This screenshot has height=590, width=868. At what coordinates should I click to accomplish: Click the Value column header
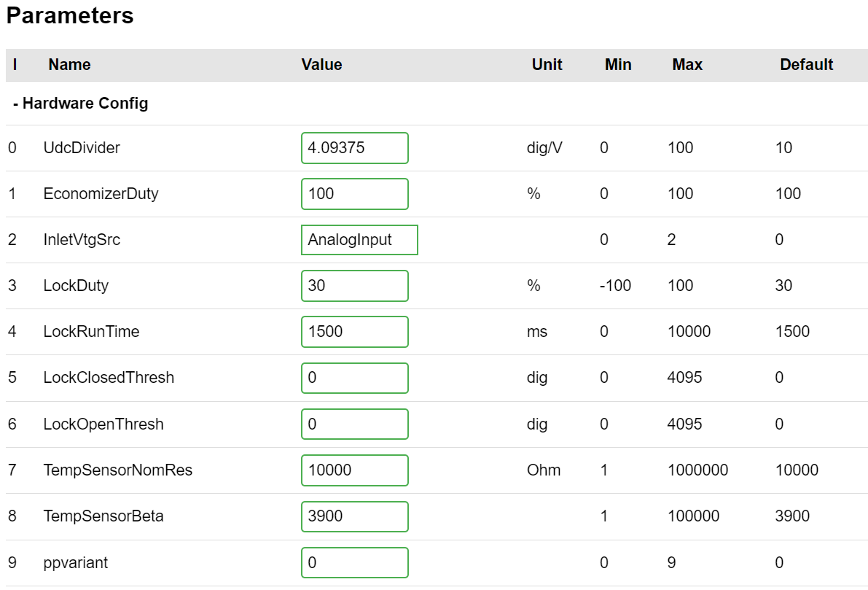(x=321, y=65)
